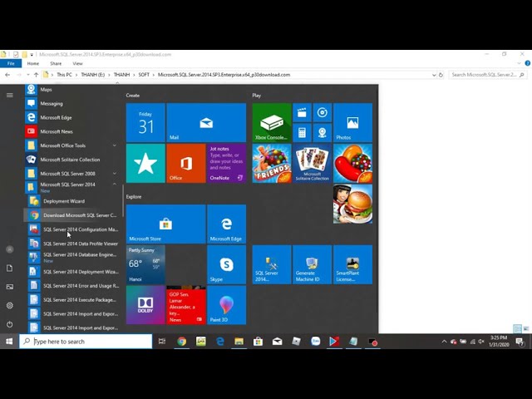Open the Office tile

point(186,163)
